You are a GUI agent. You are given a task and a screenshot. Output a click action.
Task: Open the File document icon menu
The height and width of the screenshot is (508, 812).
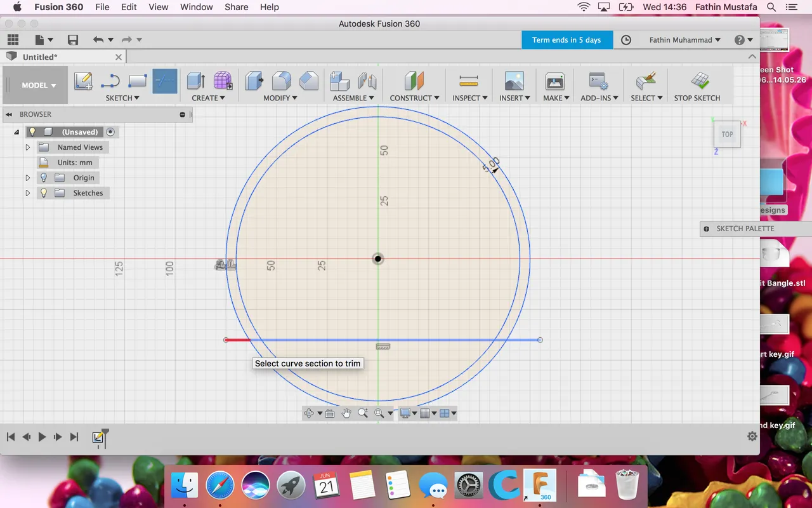click(x=43, y=40)
